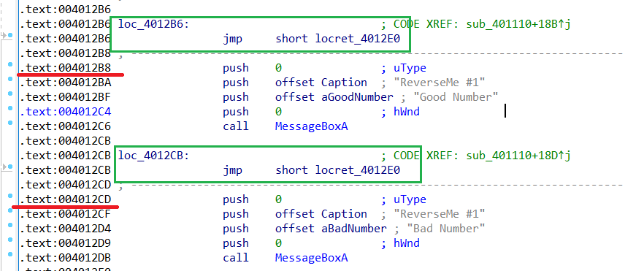Viewport: 644px width, 271px height.
Task: Follow locret_4012E0 target in first jmp
Action: tap(357, 39)
